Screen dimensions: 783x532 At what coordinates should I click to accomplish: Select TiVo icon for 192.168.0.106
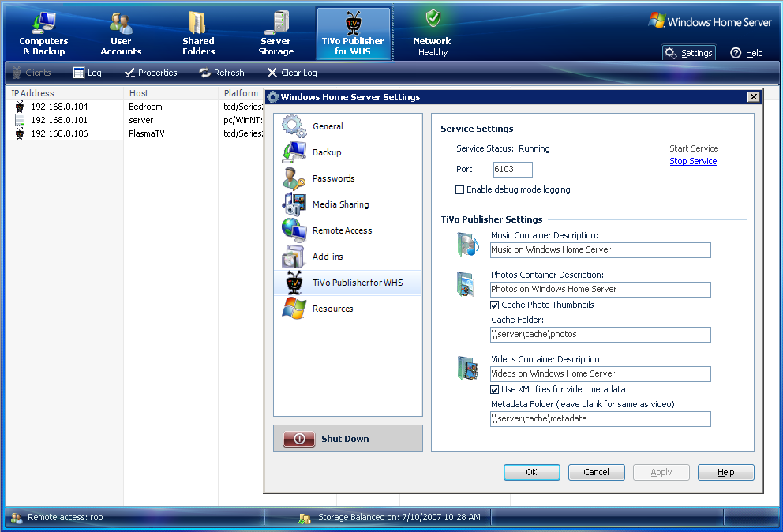click(x=20, y=133)
